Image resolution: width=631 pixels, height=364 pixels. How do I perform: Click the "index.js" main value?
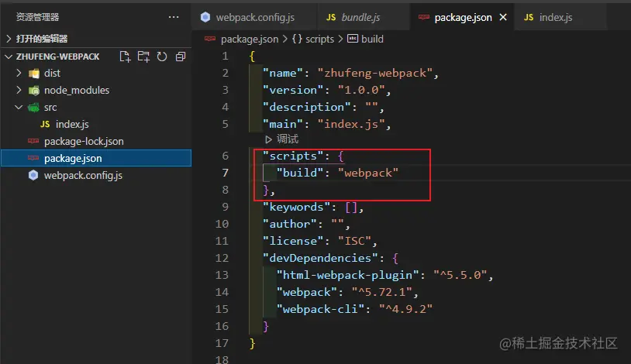point(351,124)
